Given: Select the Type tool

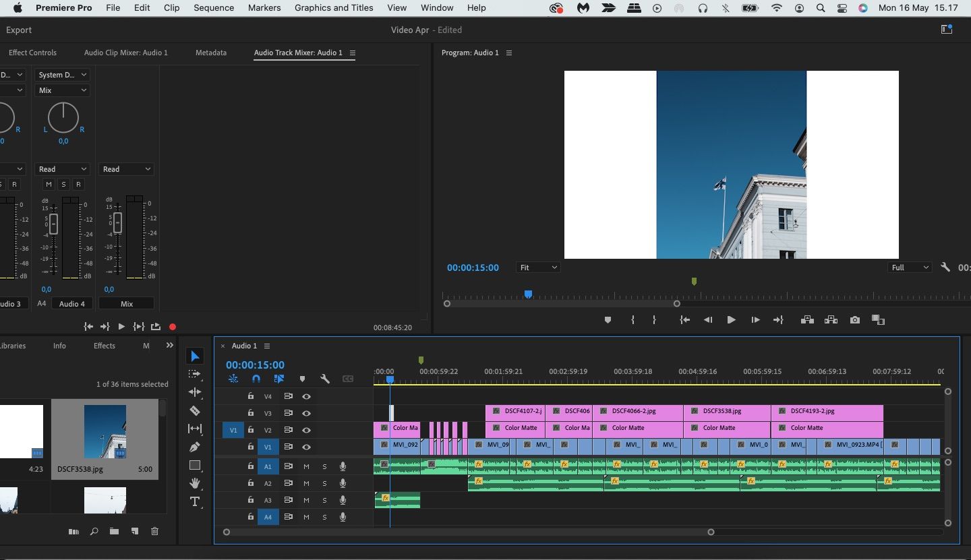Looking at the screenshot, I should pyautogui.click(x=196, y=501).
